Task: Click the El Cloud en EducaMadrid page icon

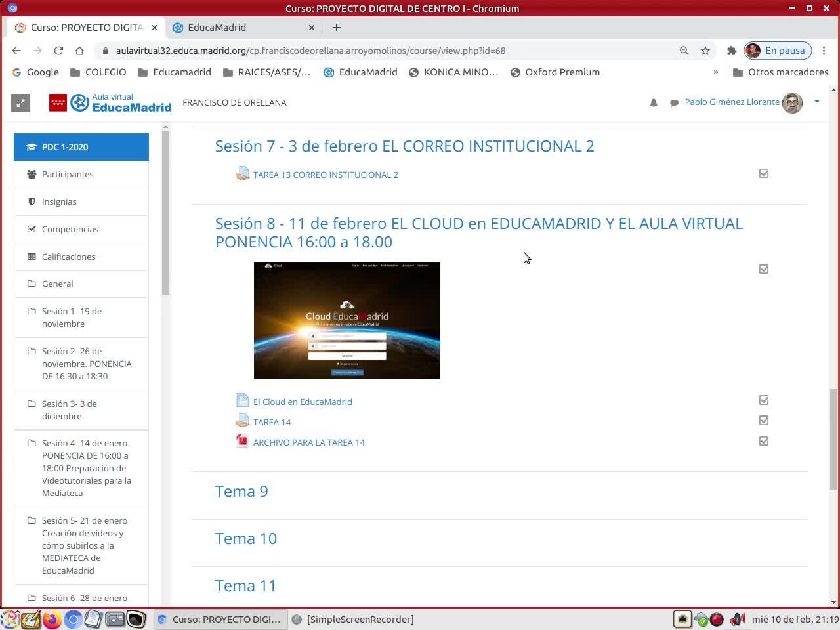Action: [242, 400]
